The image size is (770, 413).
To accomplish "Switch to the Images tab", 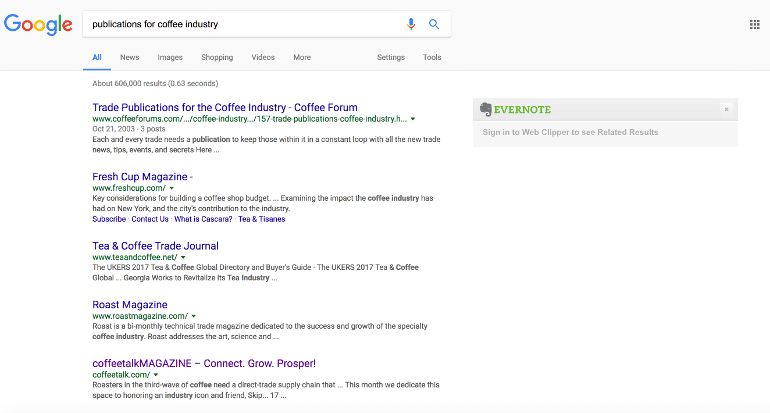I will click(x=170, y=57).
